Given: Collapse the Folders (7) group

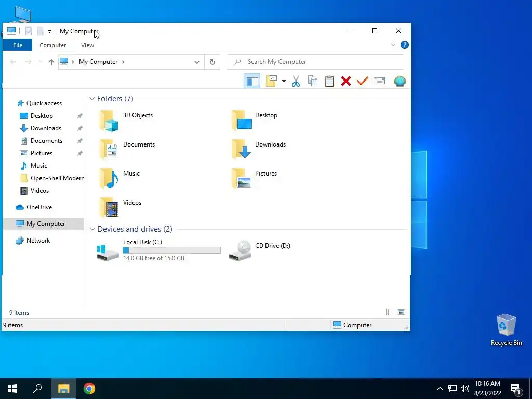Looking at the screenshot, I should point(92,98).
